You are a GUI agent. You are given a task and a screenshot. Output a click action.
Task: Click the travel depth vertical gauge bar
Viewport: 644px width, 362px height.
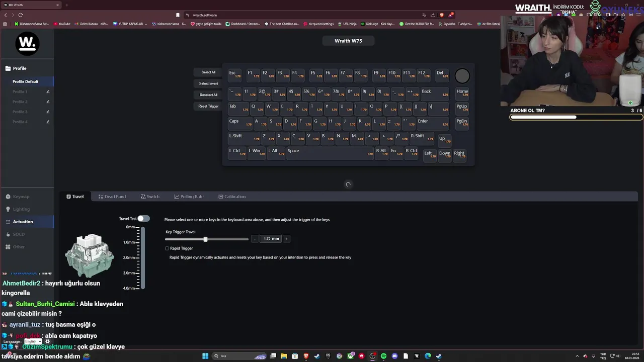pyautogui.click(x=143, y=258)
